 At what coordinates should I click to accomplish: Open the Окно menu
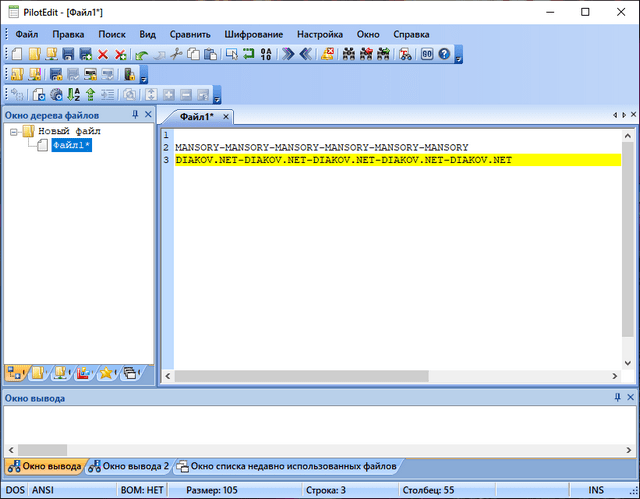pos(368,34)
